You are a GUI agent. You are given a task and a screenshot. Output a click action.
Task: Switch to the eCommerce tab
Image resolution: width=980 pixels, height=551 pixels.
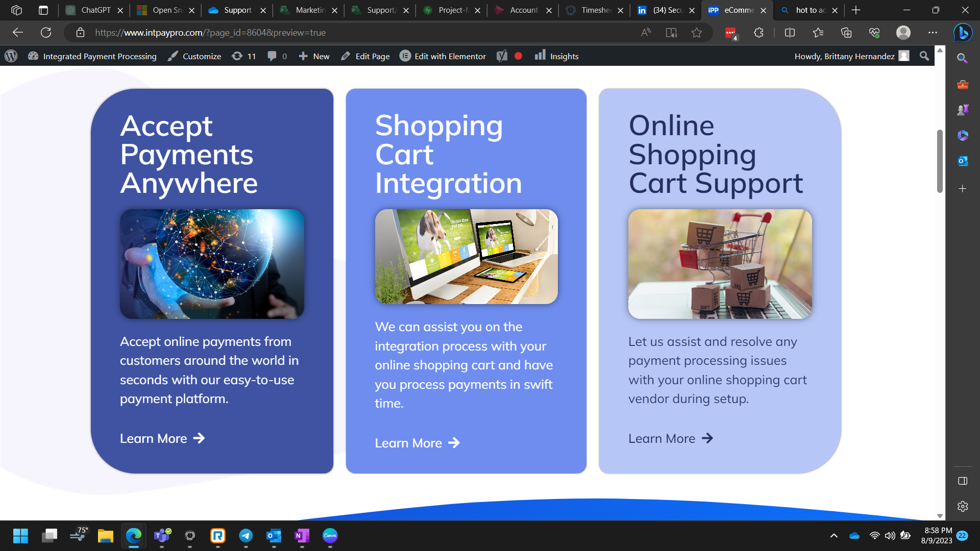point(739,10)
